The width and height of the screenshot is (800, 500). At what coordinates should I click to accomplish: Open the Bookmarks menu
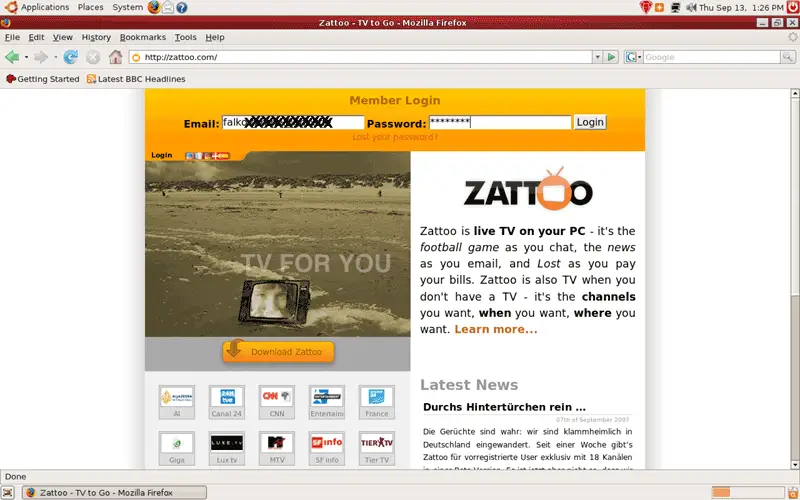[x=143, y=37]
